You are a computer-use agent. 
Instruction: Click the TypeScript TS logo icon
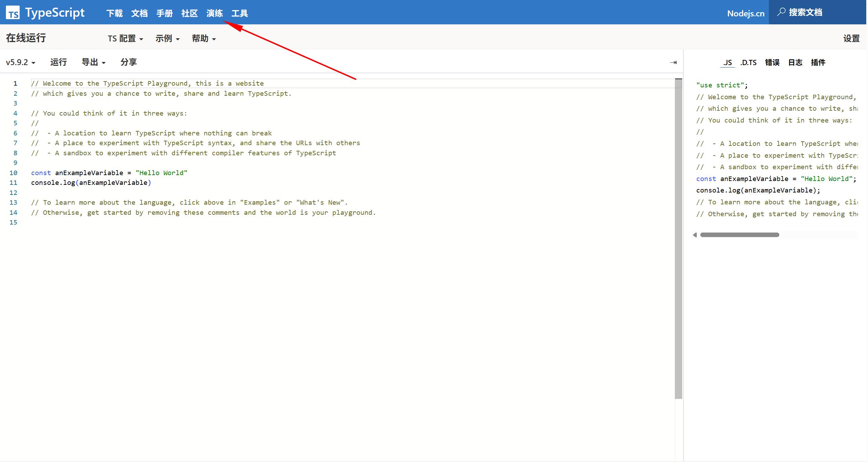pos(13,13)
